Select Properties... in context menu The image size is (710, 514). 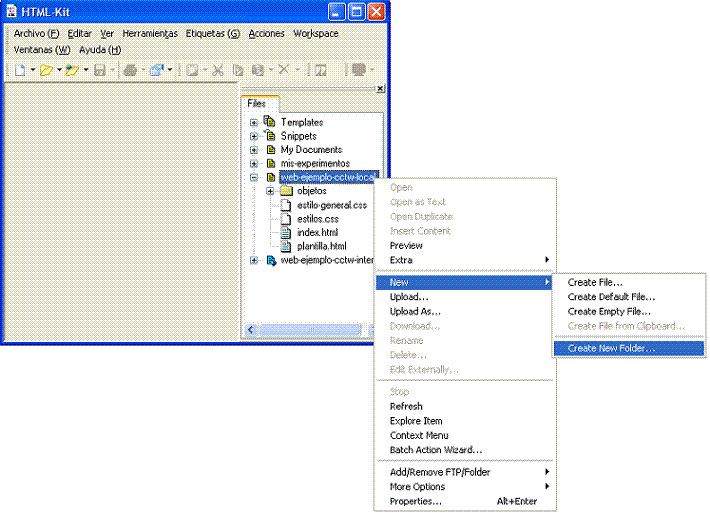[x=465, y=501]
